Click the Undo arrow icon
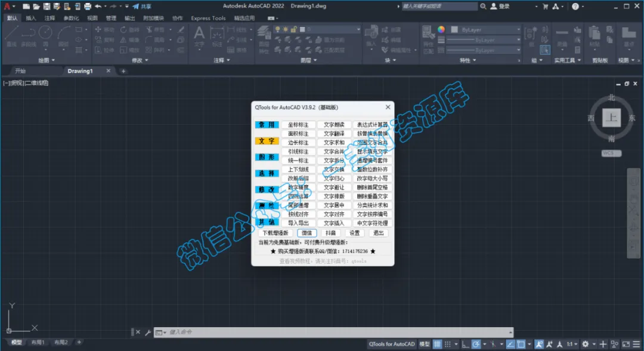 98,6
